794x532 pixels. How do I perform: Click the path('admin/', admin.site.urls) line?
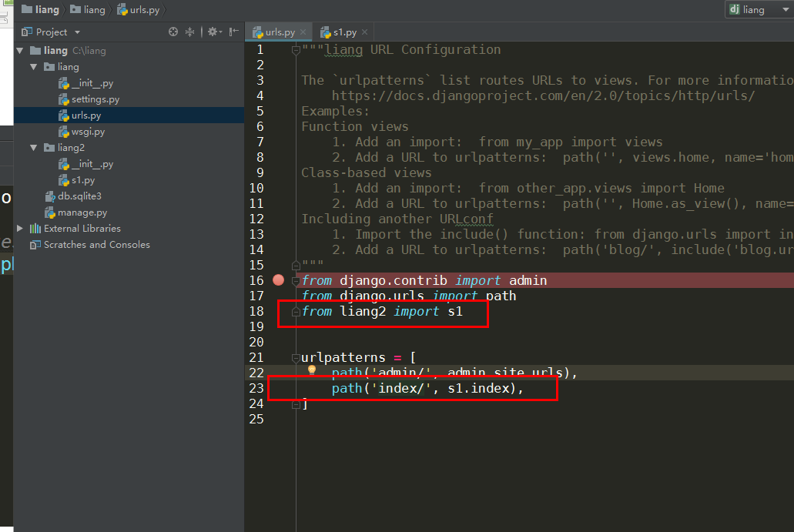(454, 373)
